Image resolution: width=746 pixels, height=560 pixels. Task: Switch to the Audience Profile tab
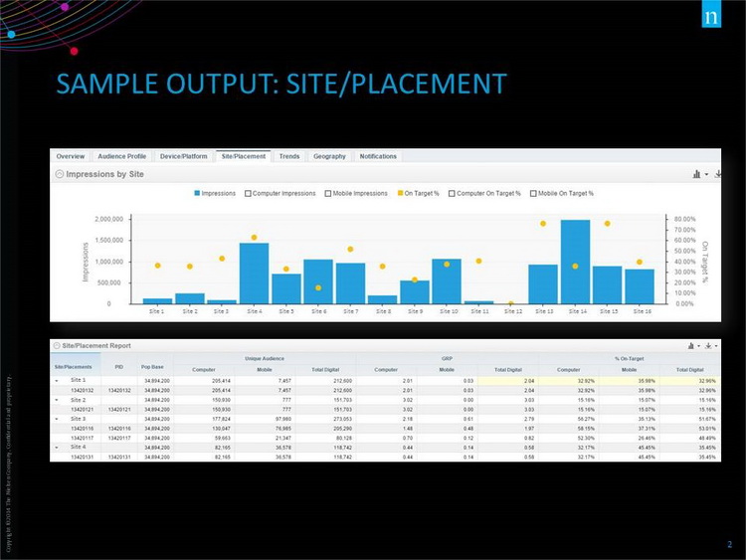coord(123,156)
